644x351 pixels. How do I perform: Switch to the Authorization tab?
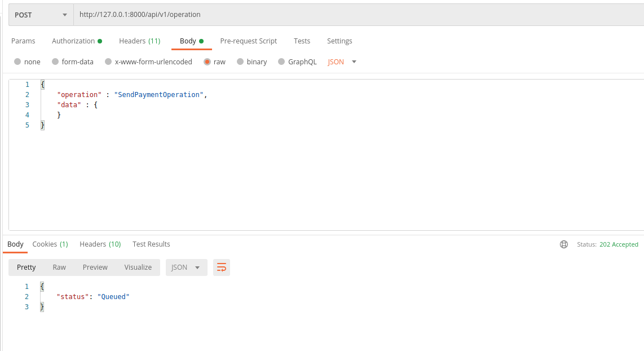point(77,41)
